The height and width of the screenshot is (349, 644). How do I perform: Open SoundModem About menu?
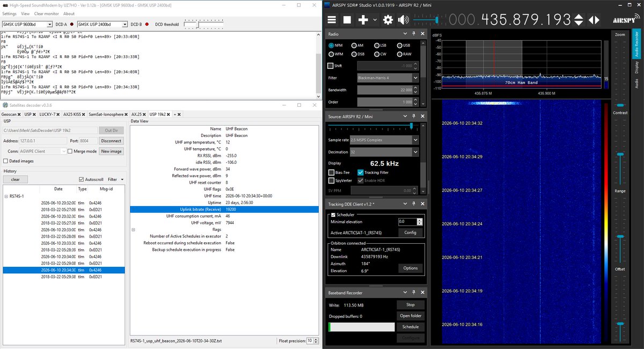(x=69, y=13)
